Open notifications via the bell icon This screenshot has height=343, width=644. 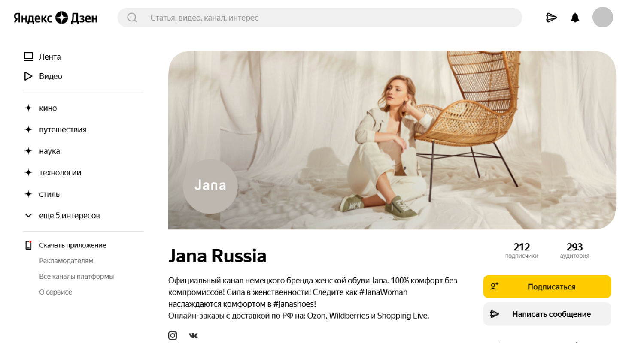[x=574, y=18]
